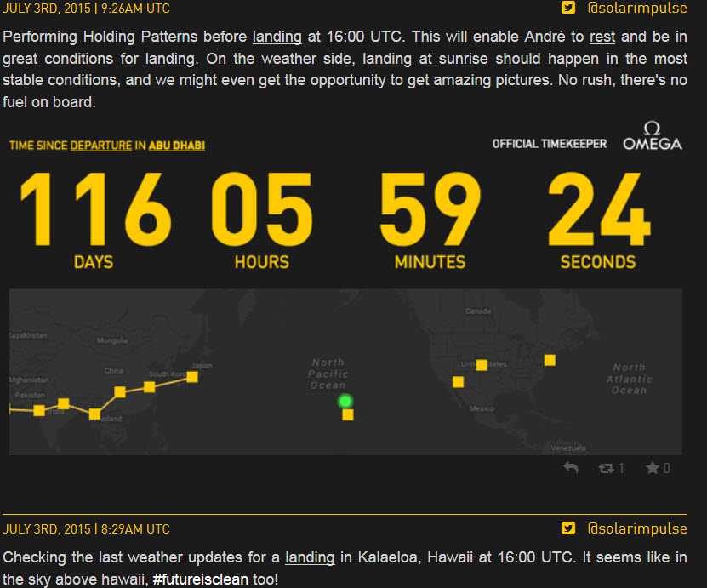Open the #futureisclean hashtag in the second post
This screenshot has width=707, height=588.
(x=201, y=579)
